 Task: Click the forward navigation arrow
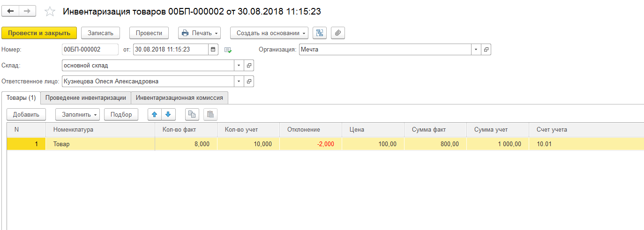28,11
